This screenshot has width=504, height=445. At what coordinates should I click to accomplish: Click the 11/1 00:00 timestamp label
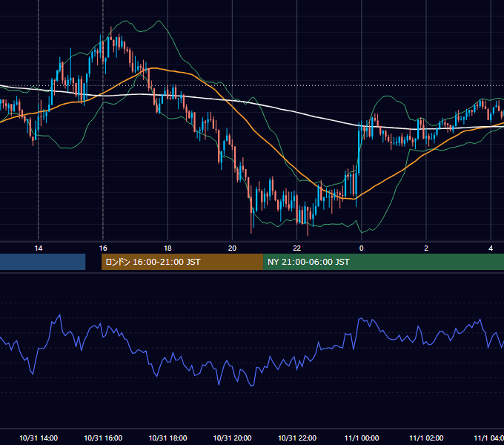coord(362,438)
